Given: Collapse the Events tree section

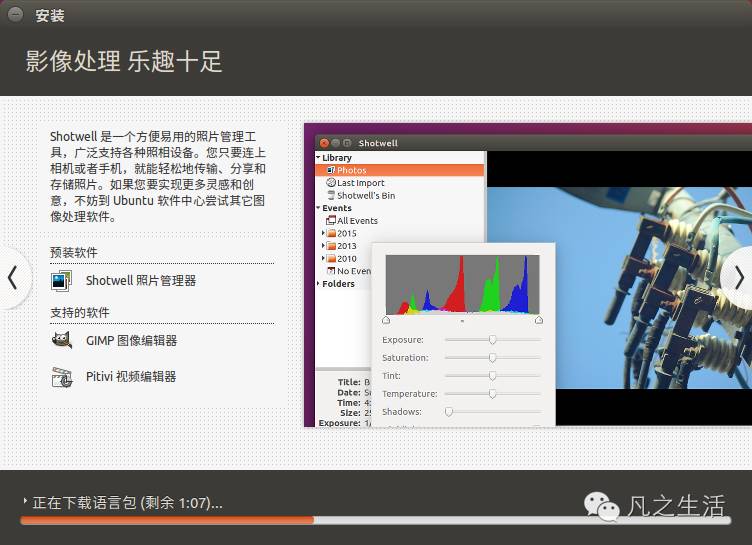Looking at the screenshot, I should [x=318, y=208].
